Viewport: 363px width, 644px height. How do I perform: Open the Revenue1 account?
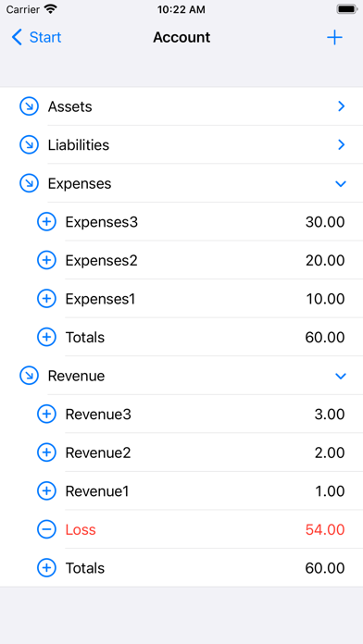pos(97,490)
